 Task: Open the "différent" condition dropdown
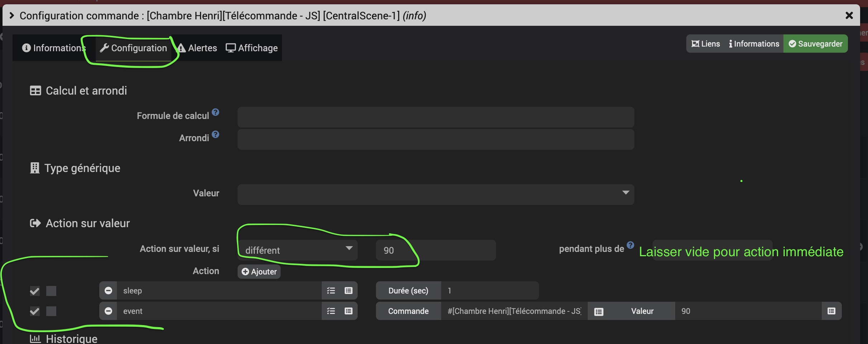(298, 250)
